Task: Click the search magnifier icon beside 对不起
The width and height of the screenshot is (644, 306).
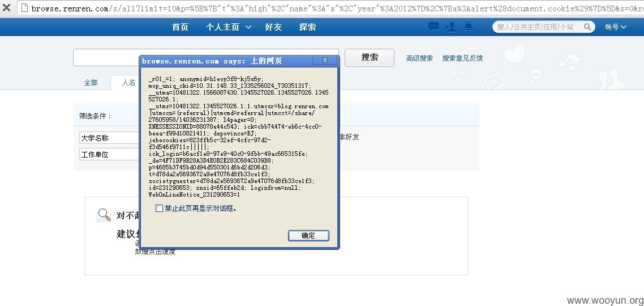Action: point(104,215)
